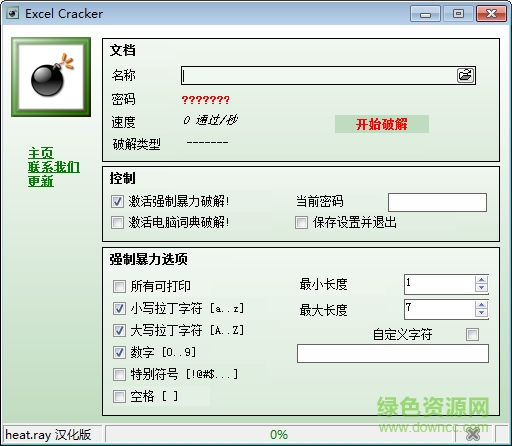Toggle the 数字 [0..9] checkbox
This screenshot has height=446, width=512.
click(119, 352)
